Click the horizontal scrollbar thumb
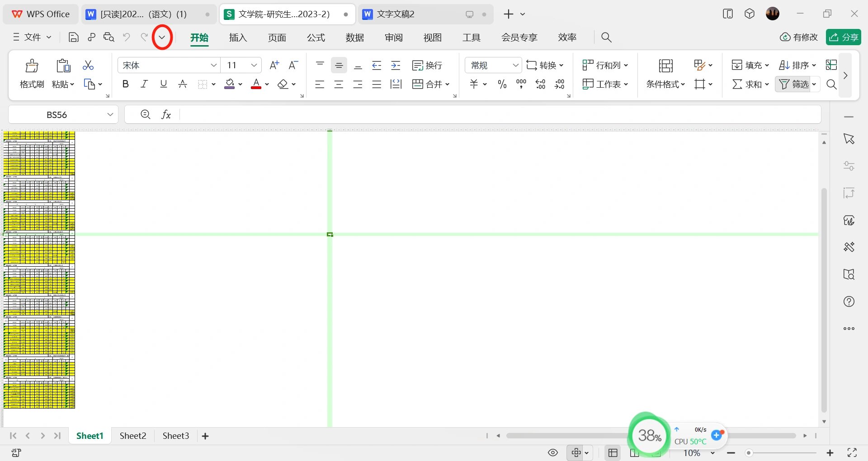Screen dimensions: 868x461 (651, 436)
